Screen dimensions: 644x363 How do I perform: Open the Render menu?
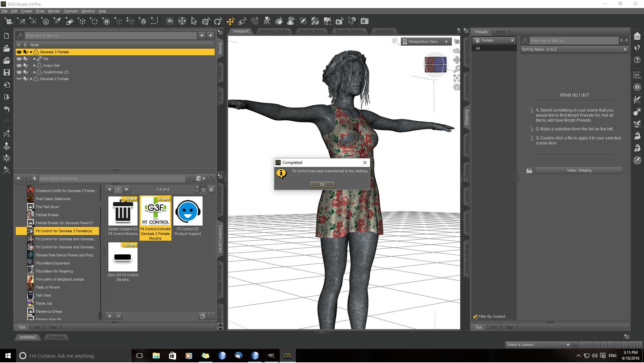[54, 11]
